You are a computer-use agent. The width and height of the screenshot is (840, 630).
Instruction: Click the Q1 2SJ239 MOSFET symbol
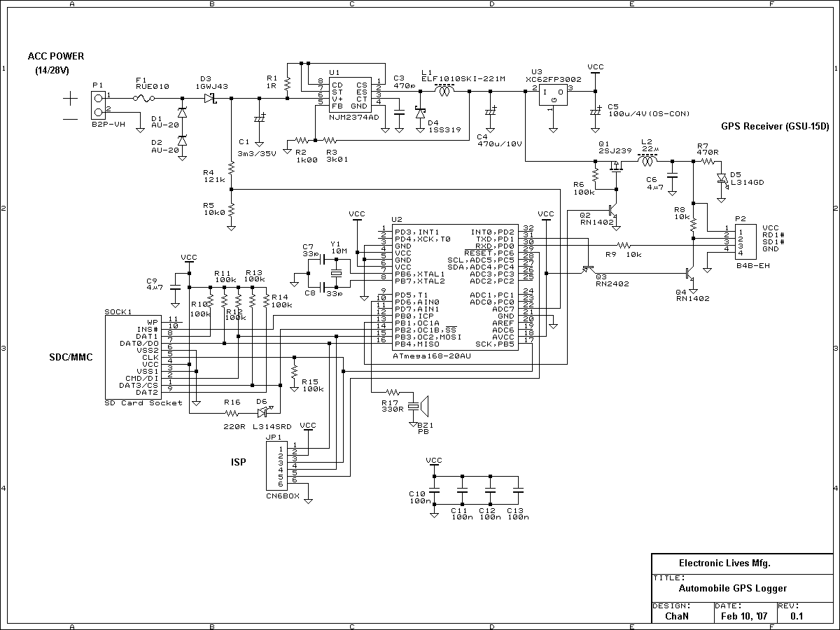(617, 167)
